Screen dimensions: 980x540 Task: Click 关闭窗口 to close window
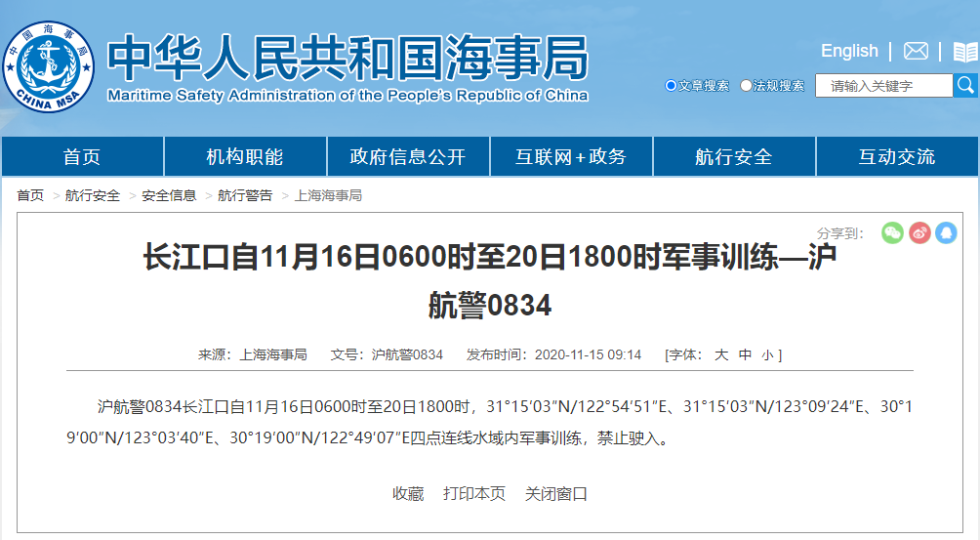pos(556,494)
